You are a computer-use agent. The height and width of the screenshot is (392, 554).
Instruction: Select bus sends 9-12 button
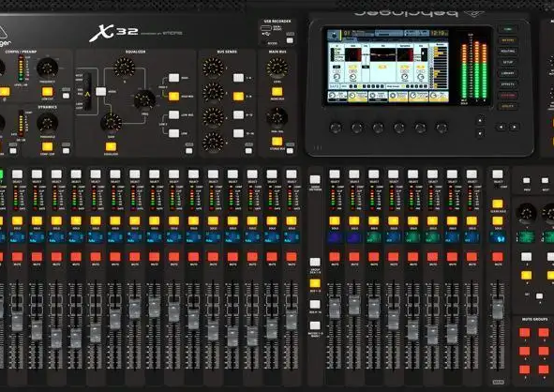click(x=238, y=114)
